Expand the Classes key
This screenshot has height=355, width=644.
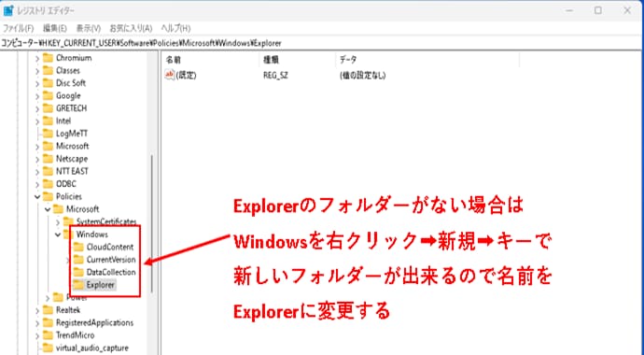click(37, 71)
